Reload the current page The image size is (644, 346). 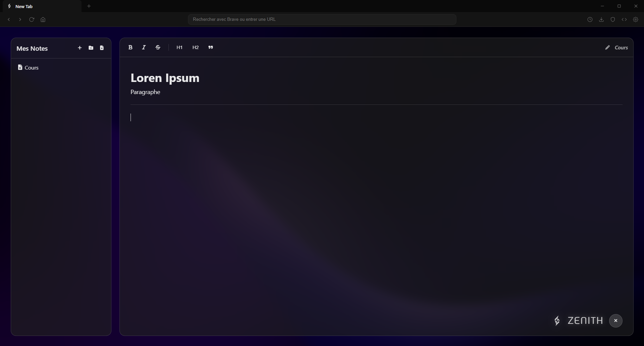pyautogui.click(x=32, y=19)
